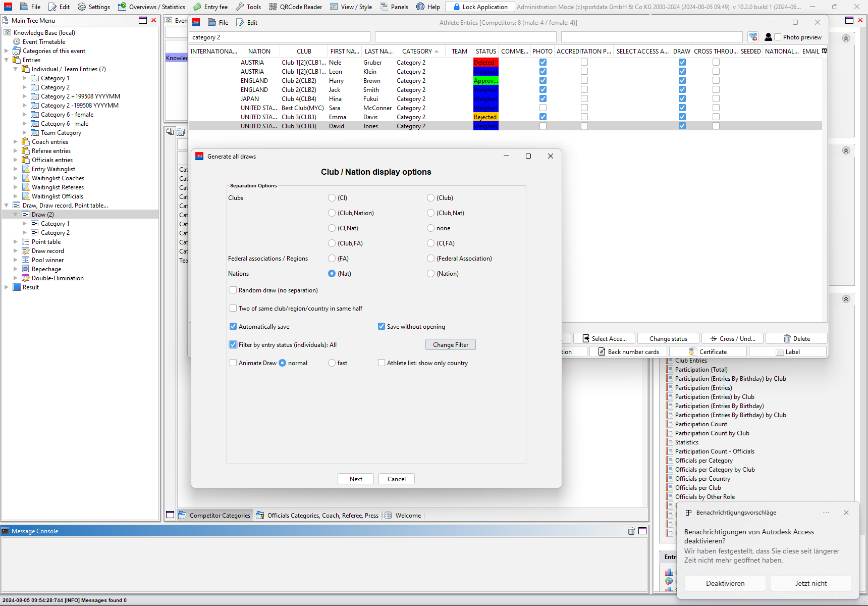This screenshot has height=606, width=868.
Task: Click Deaktivieren in notification popup
Action: click(x=725, y=583)
